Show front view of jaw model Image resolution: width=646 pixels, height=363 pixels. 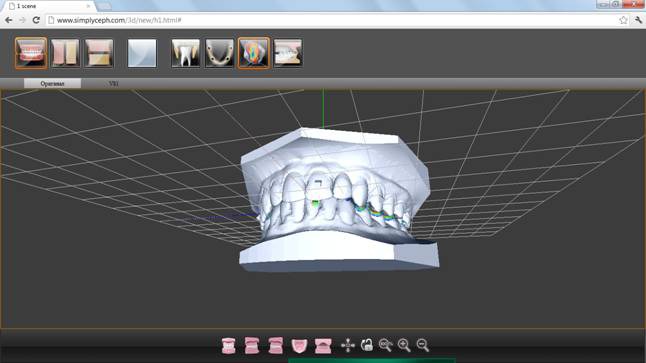click(229, 345)
